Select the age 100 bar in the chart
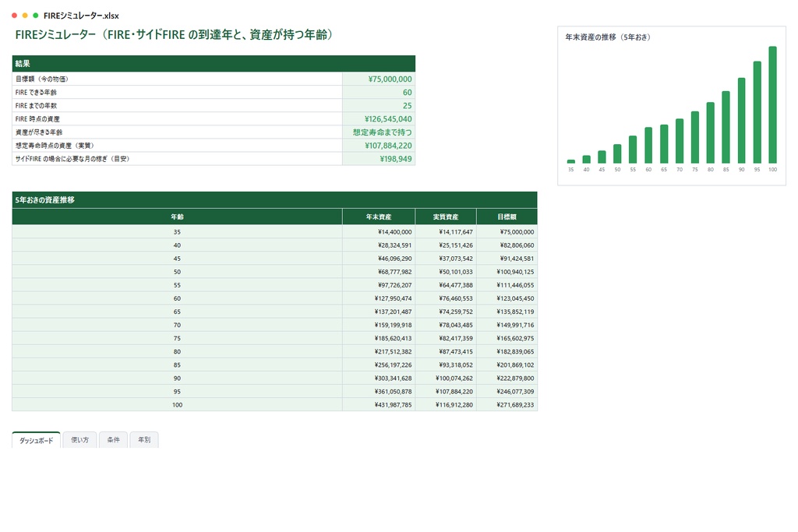This screenshot has height=532, width=798. pos(772,105)
